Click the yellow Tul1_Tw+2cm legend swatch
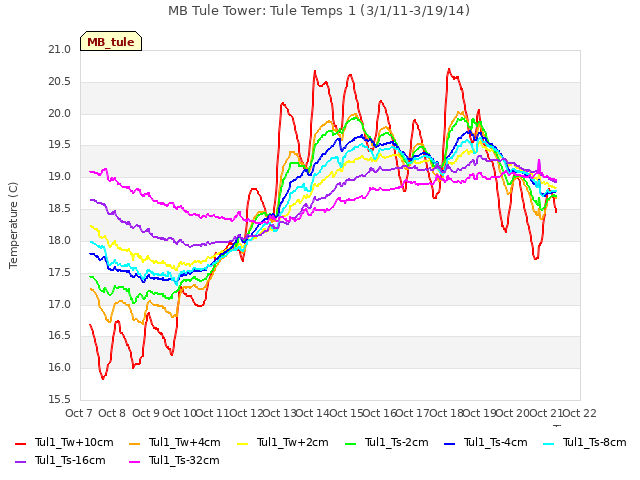640x480 pixels. 242,443
